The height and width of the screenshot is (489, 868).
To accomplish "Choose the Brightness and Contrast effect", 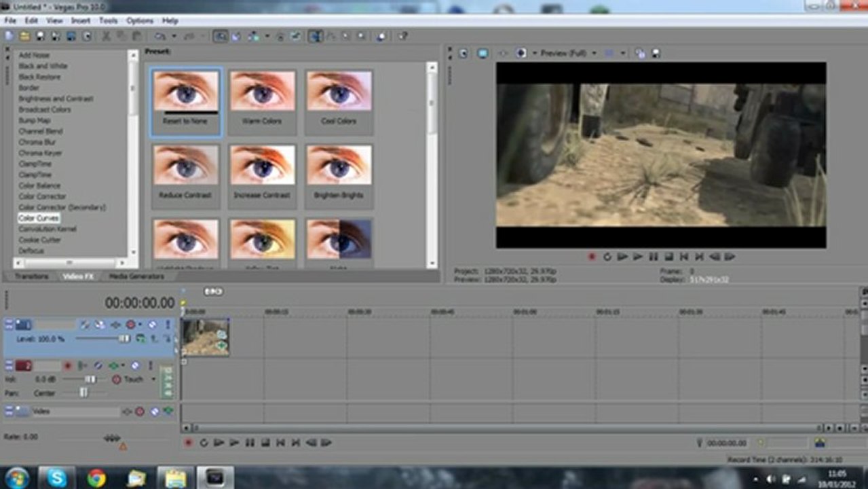I will point(56,98).
